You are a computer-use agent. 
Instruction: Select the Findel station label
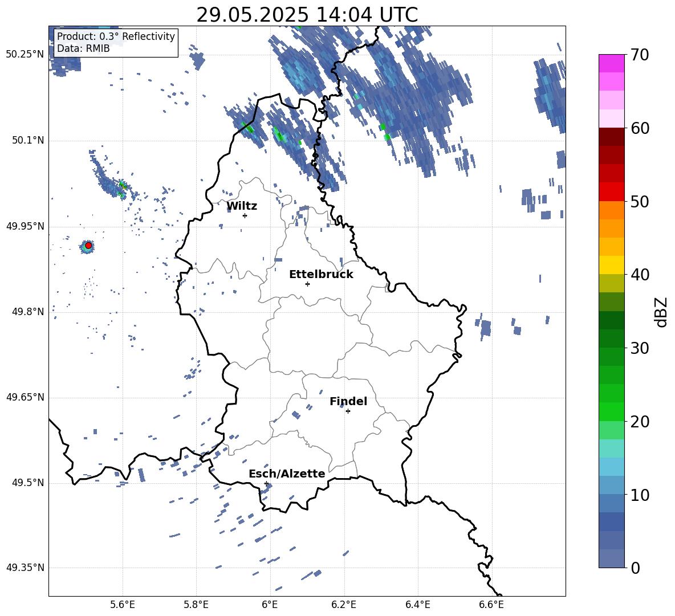348,401
